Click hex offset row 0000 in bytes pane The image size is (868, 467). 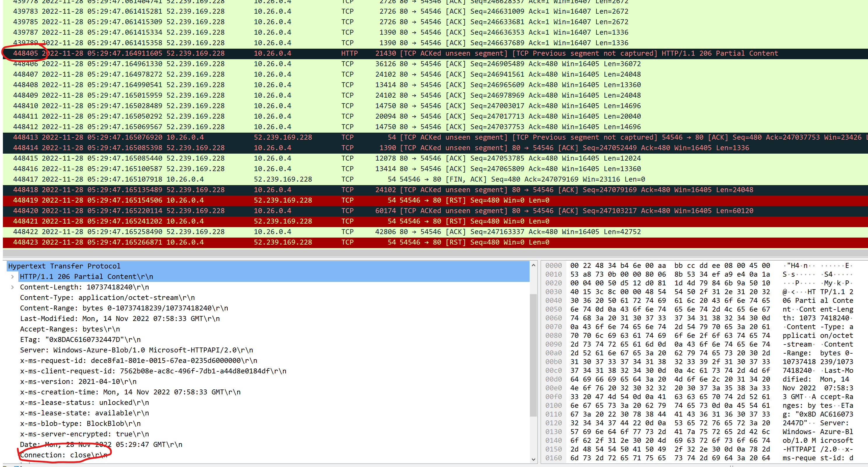pos(554,266)
